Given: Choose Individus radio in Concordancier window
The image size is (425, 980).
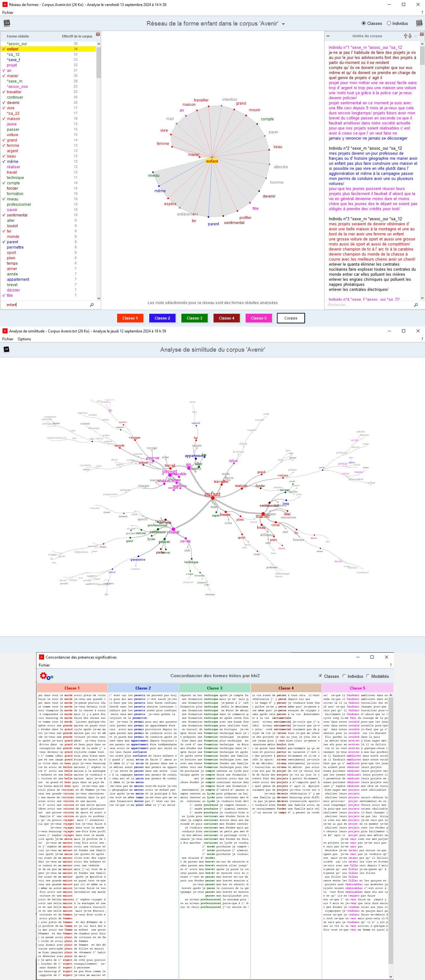Looking at the screenshot, I should (344, 676).
